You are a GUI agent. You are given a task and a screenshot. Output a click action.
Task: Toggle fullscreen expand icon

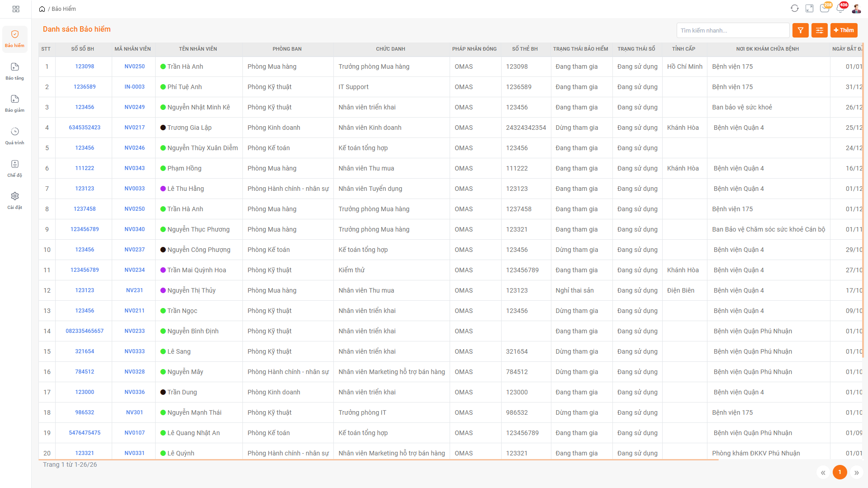click(809, 9)
